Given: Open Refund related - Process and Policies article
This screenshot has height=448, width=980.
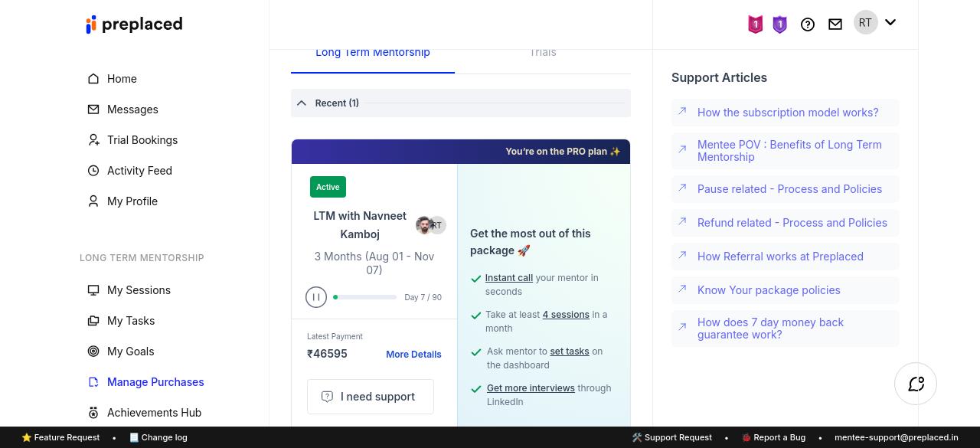Looking at the screenshot, I should click(792, 223).
